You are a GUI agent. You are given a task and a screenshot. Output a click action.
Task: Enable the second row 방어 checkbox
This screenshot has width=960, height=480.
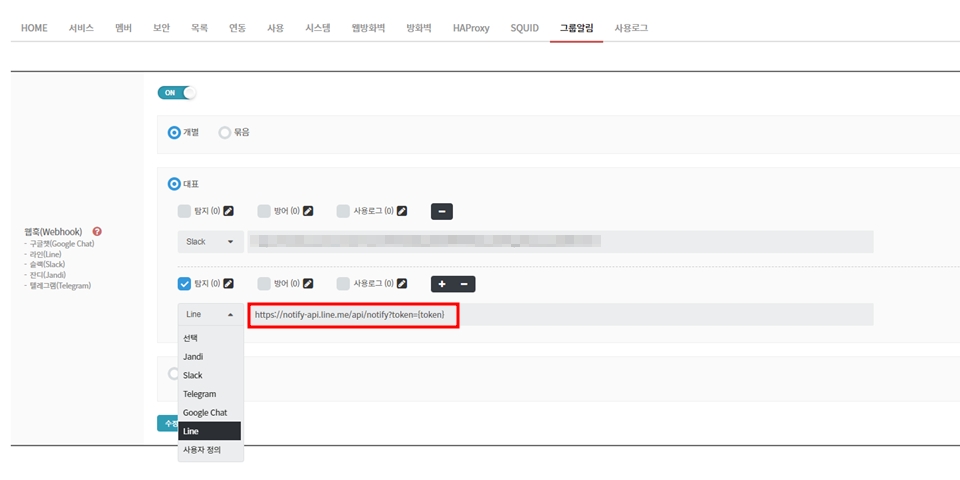point(264,284)
